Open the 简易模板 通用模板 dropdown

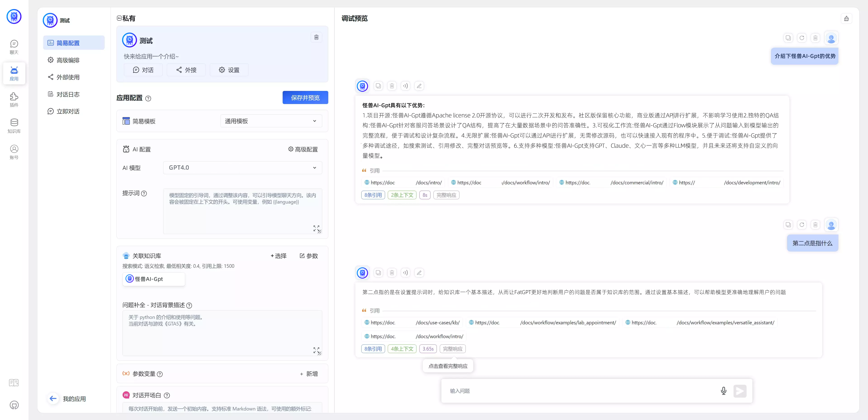click(x=271, y=121)
